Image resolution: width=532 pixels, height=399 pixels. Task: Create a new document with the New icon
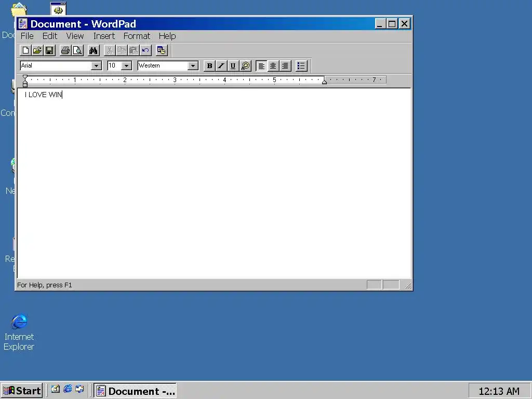tap(25, 50)
